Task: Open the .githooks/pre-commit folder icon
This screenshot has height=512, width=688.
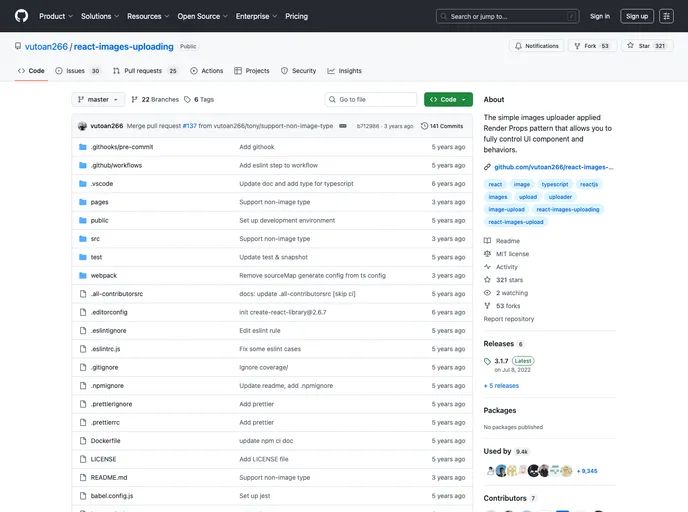Action: (x=82, y=147)
